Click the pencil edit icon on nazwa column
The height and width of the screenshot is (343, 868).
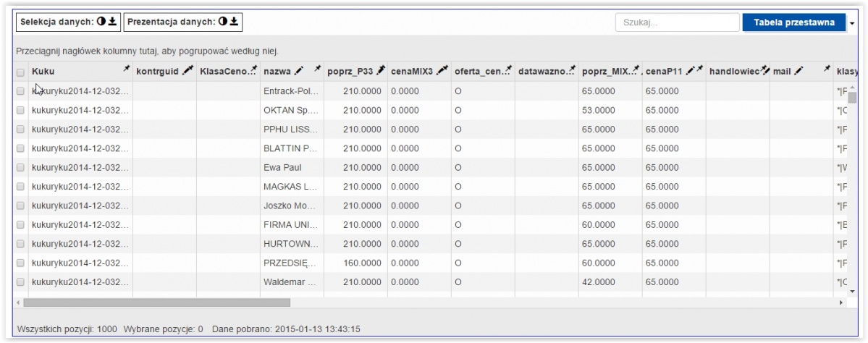point(299,71)
